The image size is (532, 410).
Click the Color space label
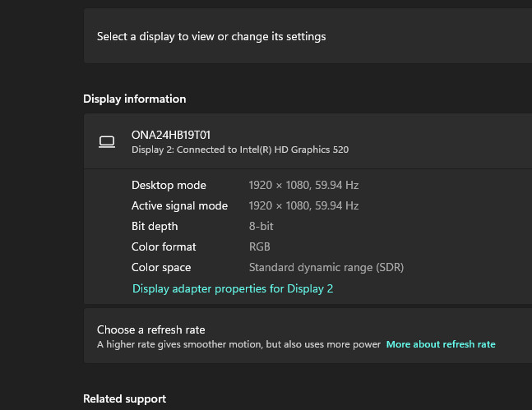(x=161, y=267)
